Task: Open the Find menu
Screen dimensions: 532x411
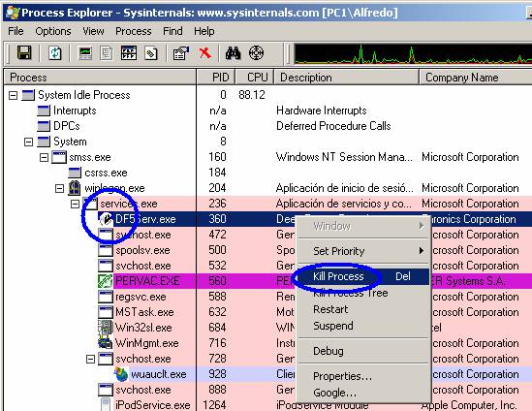Action: click(x=172, y=31)
